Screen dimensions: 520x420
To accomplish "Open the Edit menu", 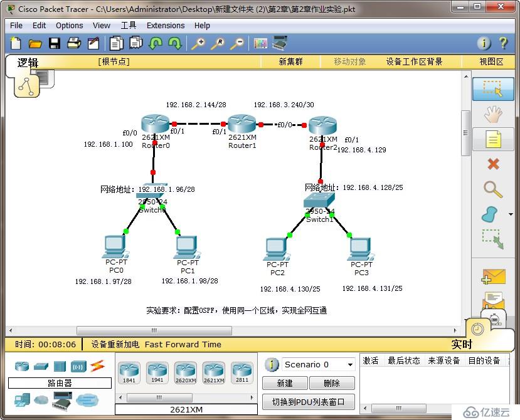I will click(x=39, y=26).
